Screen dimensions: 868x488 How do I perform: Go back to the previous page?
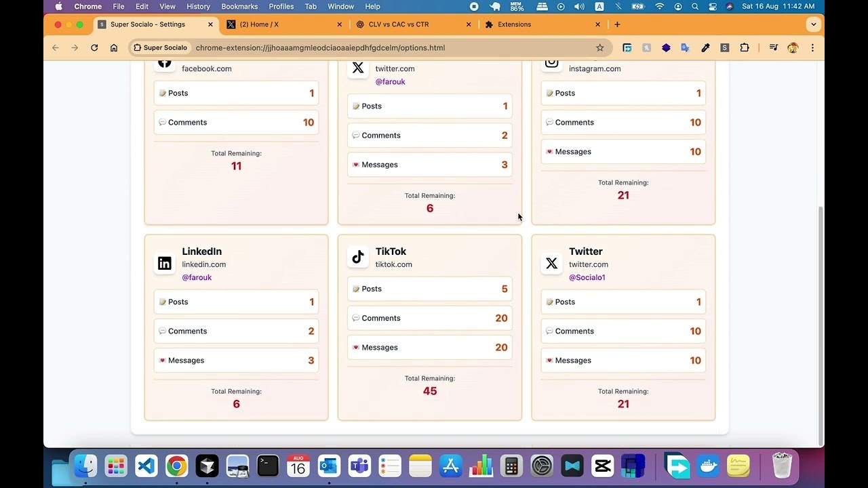point(56,48)
